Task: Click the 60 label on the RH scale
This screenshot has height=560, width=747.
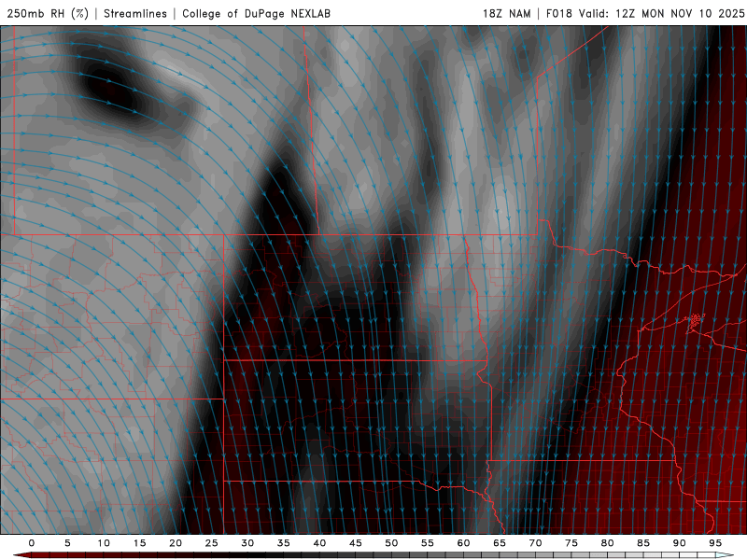Action: (463, 543)
